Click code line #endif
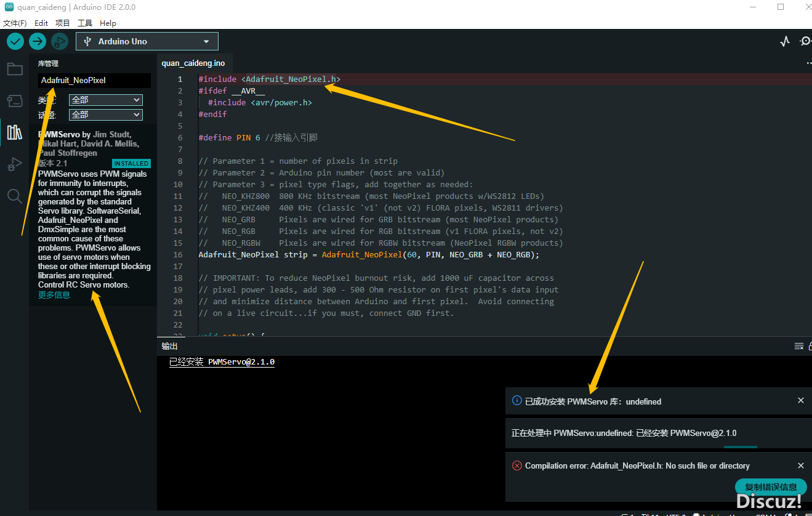Screen dimensions: 812x516 [x=212, y=115]
